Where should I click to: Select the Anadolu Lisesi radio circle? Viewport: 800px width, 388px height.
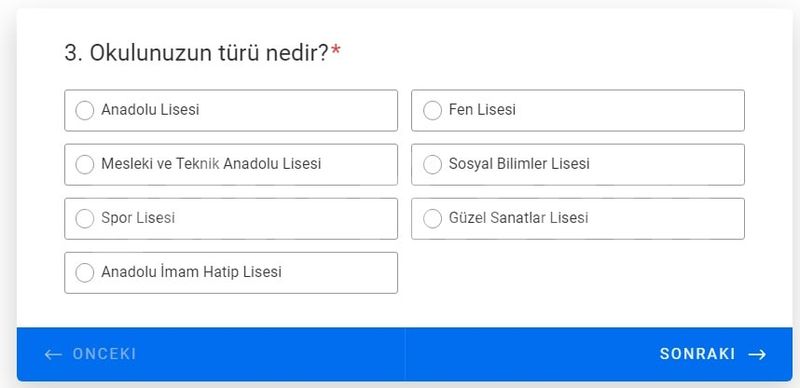85,110
